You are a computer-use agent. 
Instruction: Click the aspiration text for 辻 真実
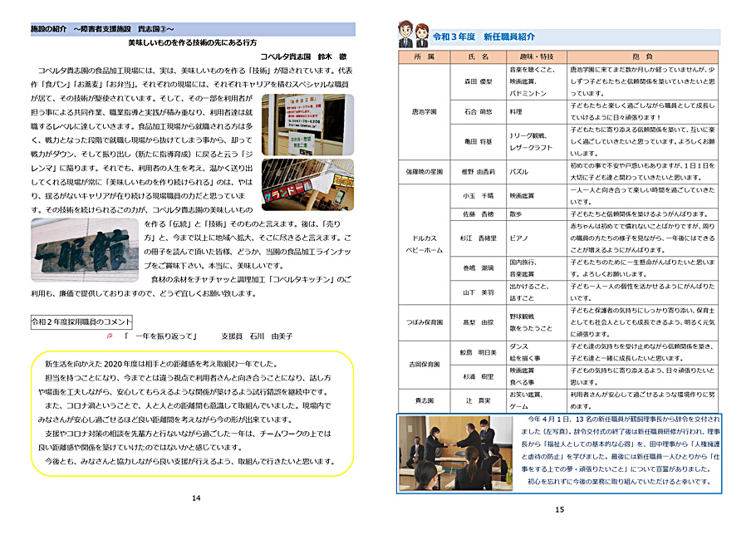coord(643,401)
